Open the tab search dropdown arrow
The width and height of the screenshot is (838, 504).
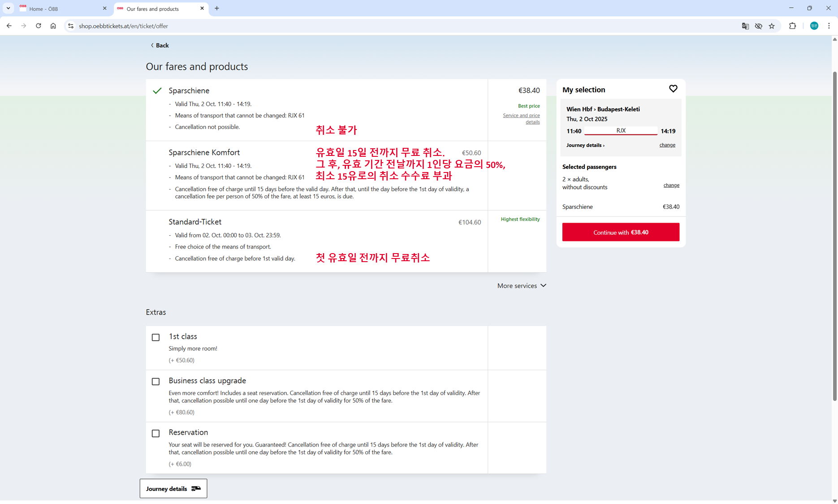click(9, 9)
